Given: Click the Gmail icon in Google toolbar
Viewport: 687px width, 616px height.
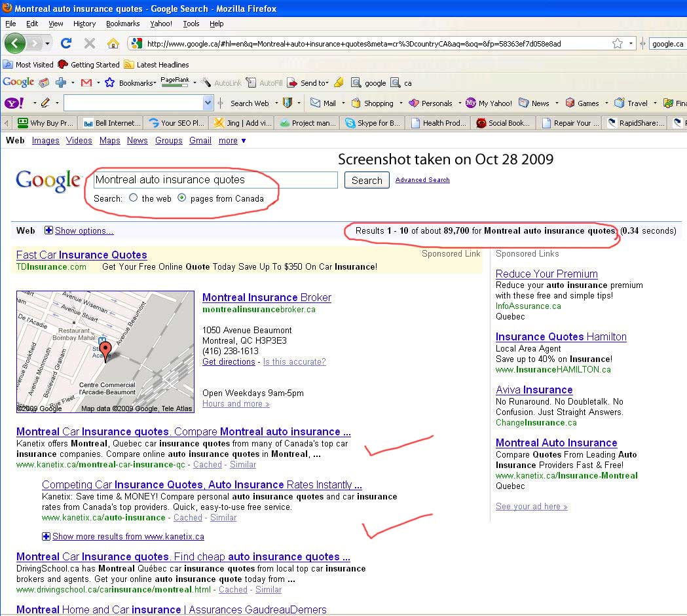Looking at the screenshot, I should point(86,83).
